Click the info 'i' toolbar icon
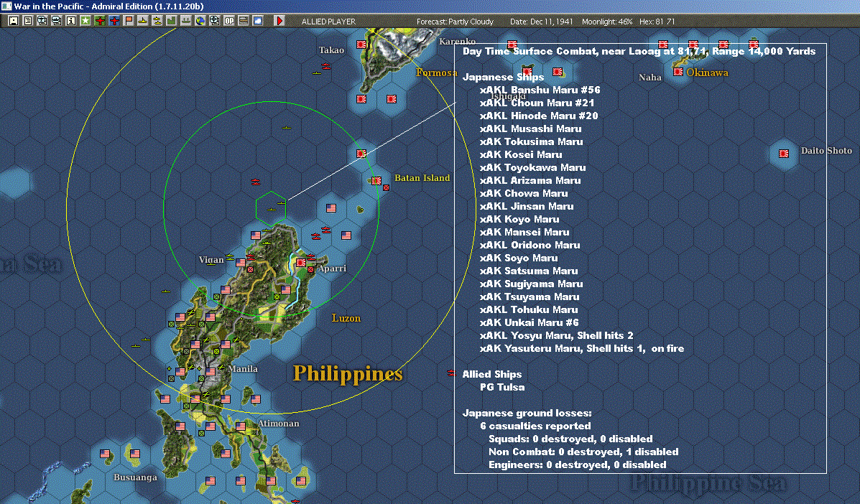860x504 pixels. (70, 21)
